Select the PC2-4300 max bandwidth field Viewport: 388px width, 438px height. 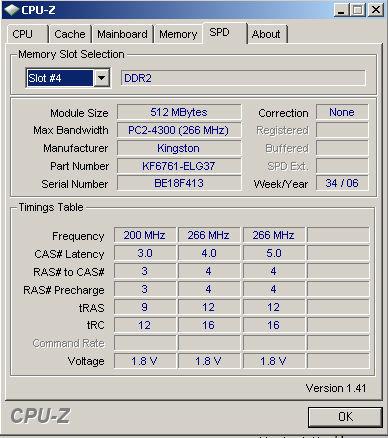tap(179, 130)
